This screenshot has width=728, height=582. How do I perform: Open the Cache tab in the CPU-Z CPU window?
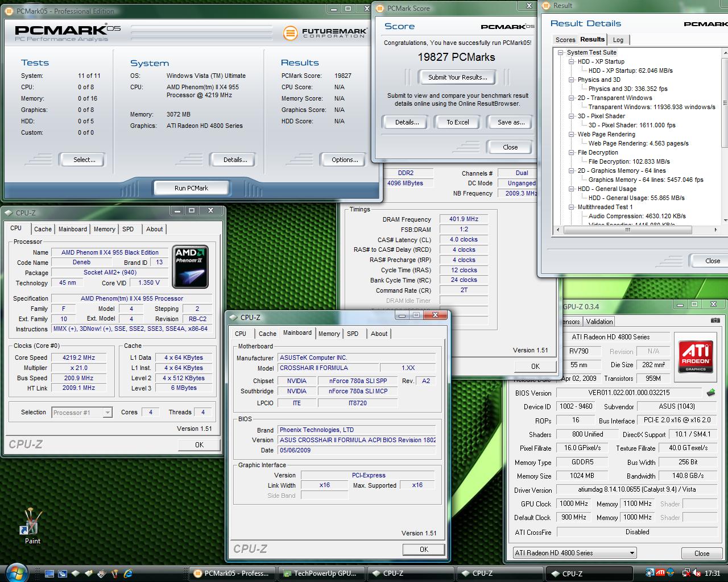coord(43,229)
